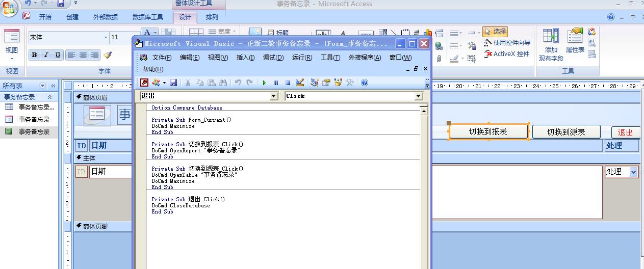Click Reset stop icon in VBA toolbar
This screenshot has height=269, width=644.
[x=288, y=83]
